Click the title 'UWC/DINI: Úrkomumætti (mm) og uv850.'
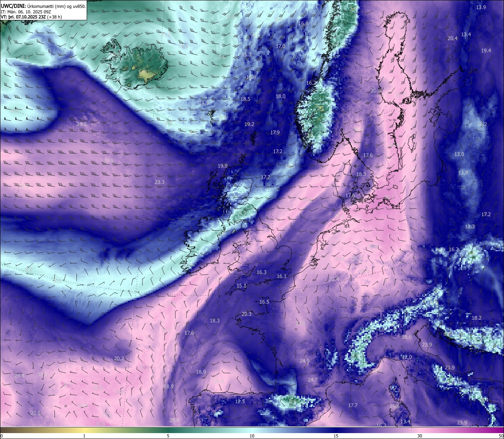 click(x=43, y=6)
